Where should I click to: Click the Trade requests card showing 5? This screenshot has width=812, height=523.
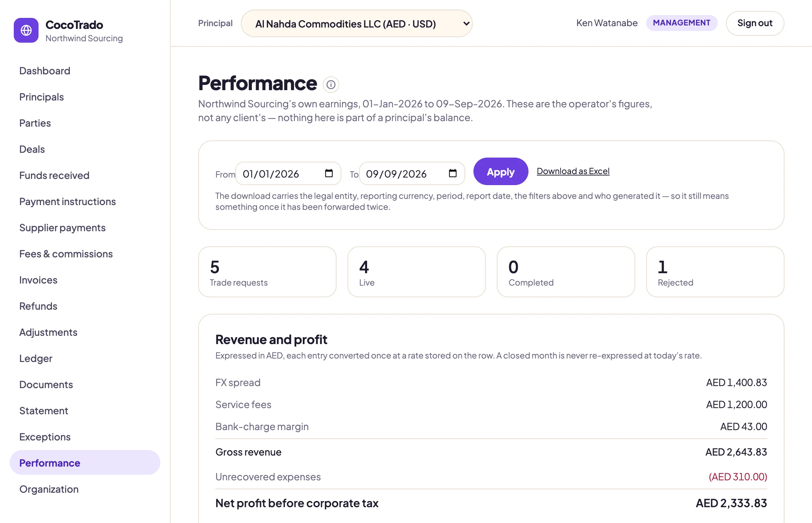[x=267, y=271]
